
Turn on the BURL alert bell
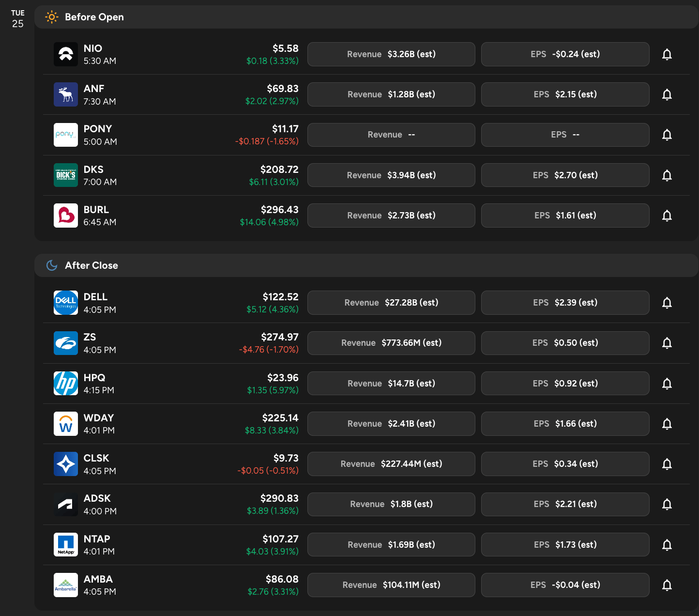667,216
